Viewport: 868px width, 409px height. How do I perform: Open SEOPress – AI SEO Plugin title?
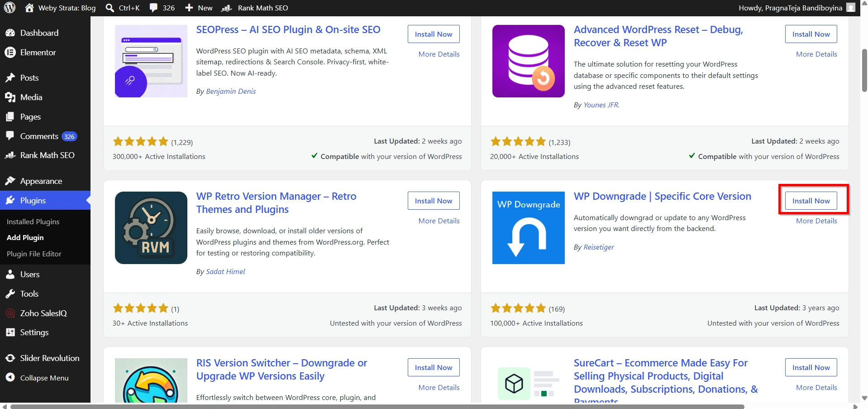pos(288,29)
